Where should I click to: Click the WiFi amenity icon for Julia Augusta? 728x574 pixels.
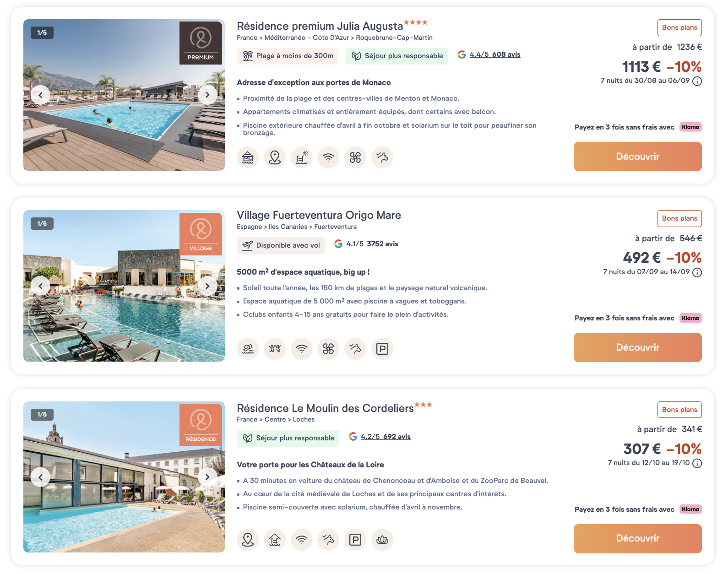click(x=328, y=157)
